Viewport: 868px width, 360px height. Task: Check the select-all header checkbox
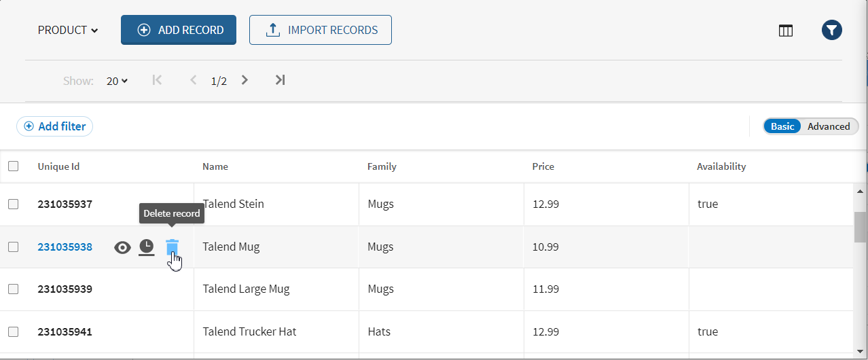pyautogui.click(x=14, y=166)
